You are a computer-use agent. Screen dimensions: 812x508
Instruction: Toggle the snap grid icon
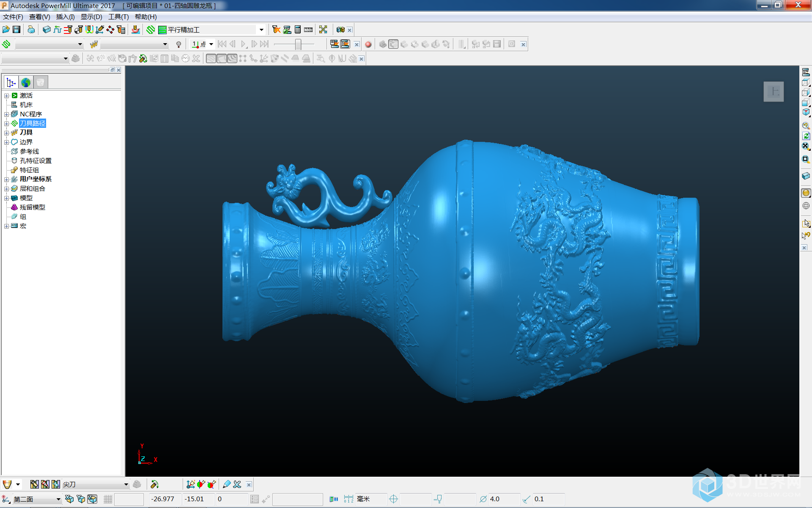pos(108,499)
